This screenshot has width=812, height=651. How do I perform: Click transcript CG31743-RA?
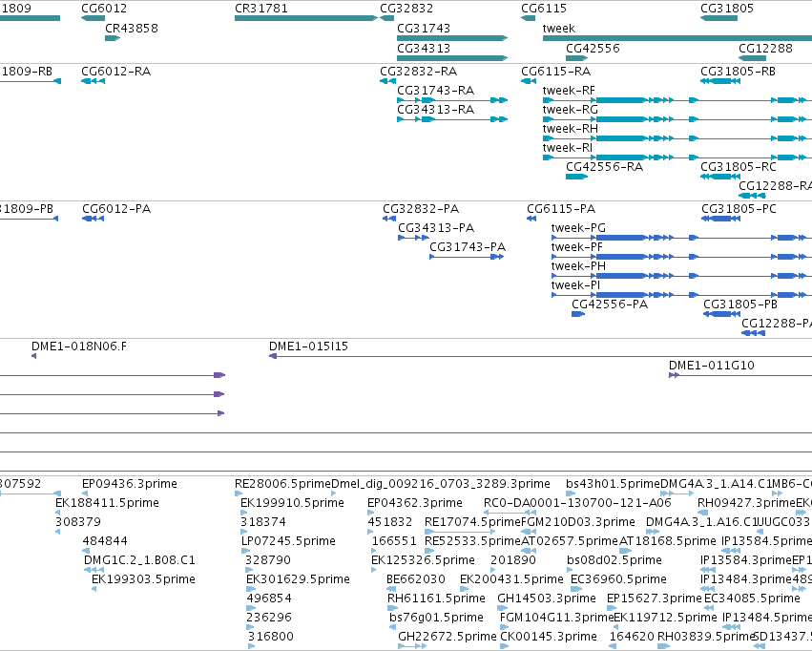point(452,100)
